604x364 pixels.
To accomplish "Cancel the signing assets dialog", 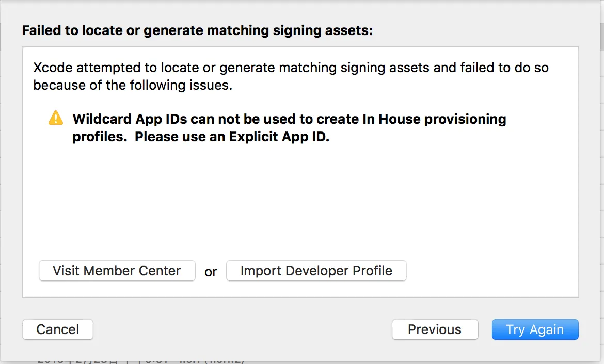I will (x=58, y=329).
